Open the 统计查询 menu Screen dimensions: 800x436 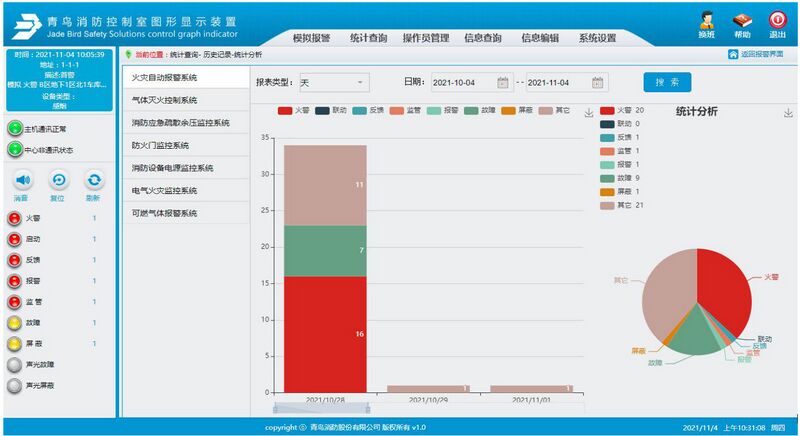(369, 38)
